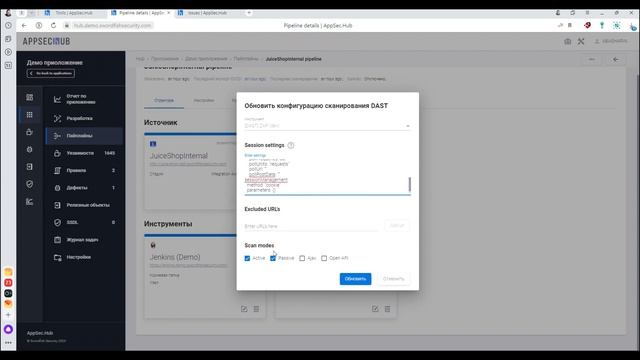Open the Уязвимости list with 1645 count
The height and width of the screenshot is (360, 640).
(84, 153)
